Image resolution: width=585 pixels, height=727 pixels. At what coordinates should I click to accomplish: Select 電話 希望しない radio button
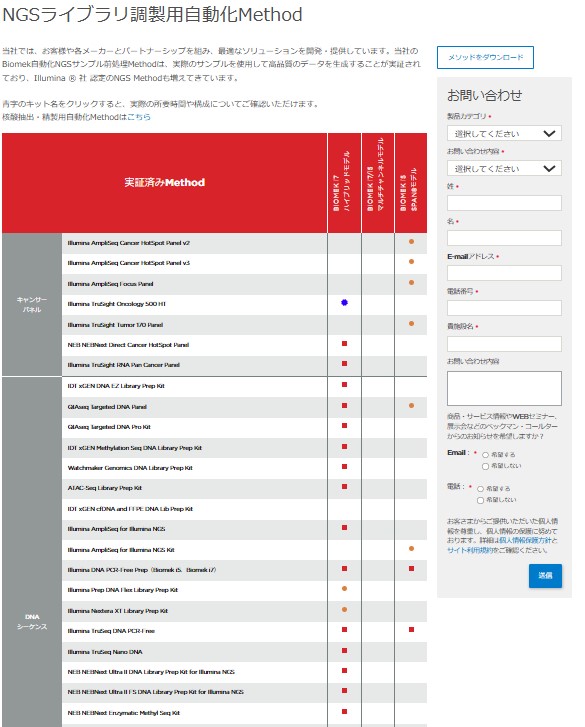tap(480, 500)
